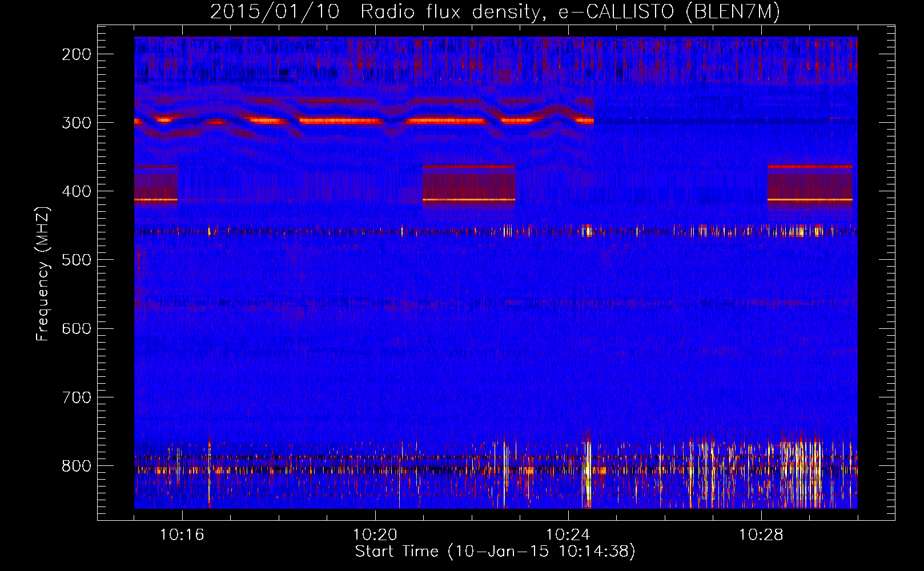The image size is (924, 571).
Task: Click the 'Start Time (10-Jan-15 10:14:38)' label
Action: click(495, 551)
